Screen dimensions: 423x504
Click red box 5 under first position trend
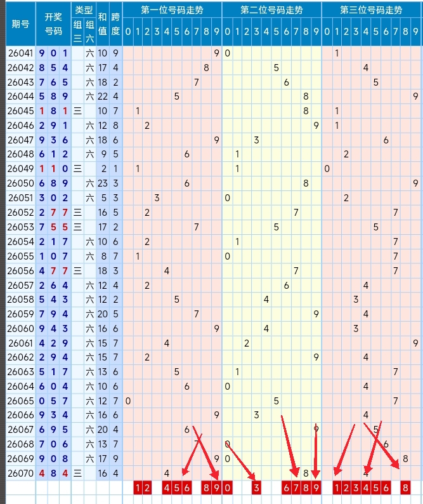177,488
